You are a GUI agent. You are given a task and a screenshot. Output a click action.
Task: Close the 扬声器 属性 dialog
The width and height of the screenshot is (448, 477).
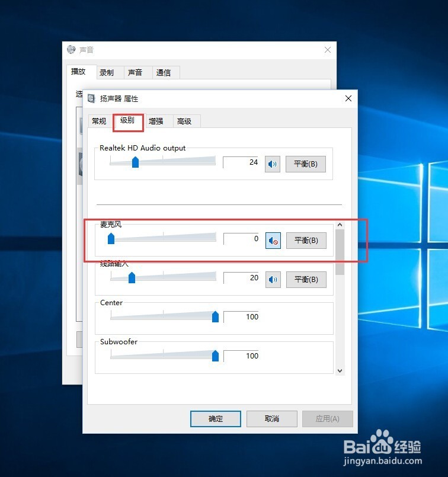348,98
